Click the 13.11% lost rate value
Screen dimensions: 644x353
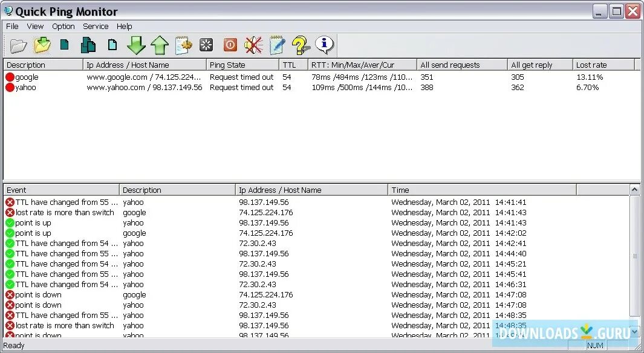pyautogui.click(x=590, y=77)
